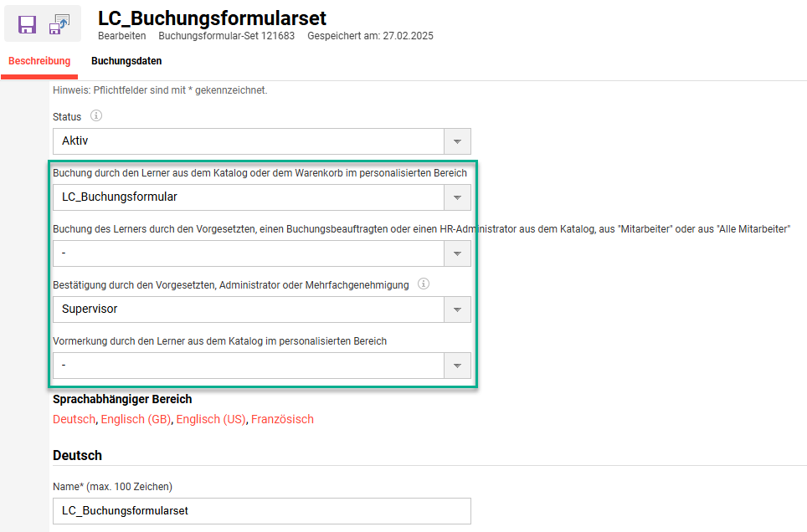Click the save-and-exit icon
This screenshot has height=532, width=807.
(x=58, y=24)
